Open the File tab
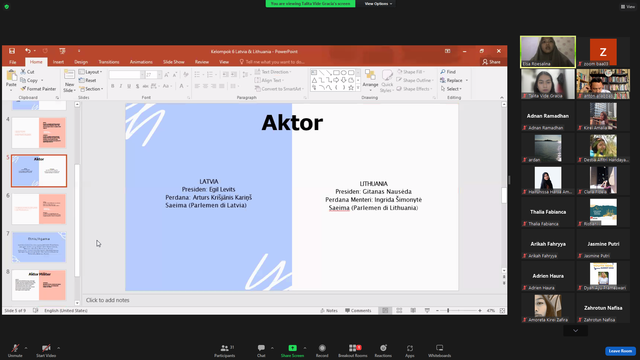 click(x=13, y=62)
